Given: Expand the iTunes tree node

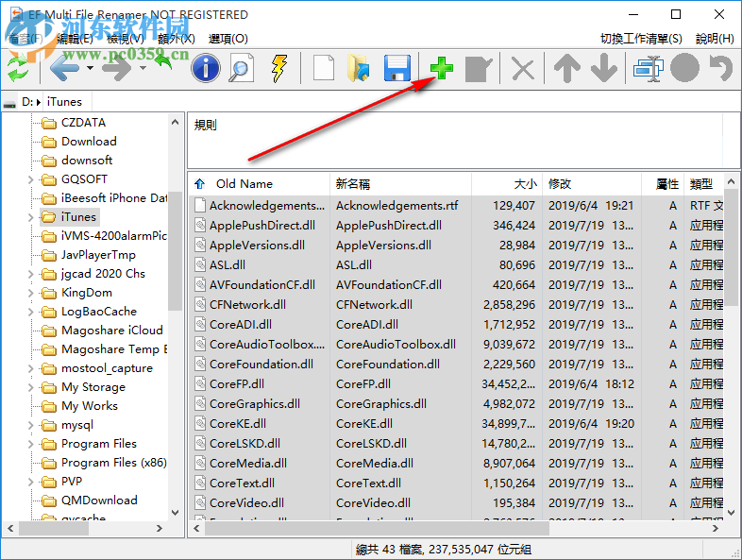Looking at the screenshot, I should tap(31, 217).
